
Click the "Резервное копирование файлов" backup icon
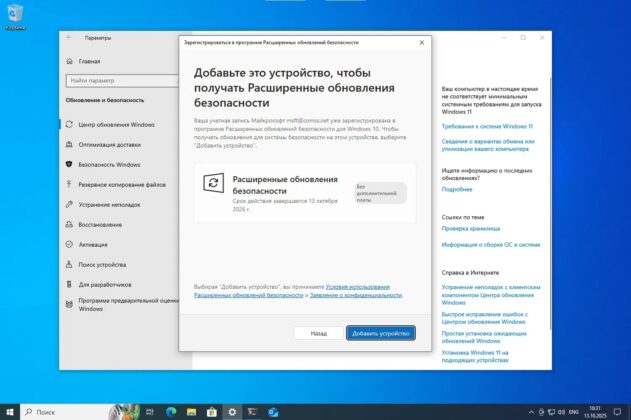click(x=69, y=185)
